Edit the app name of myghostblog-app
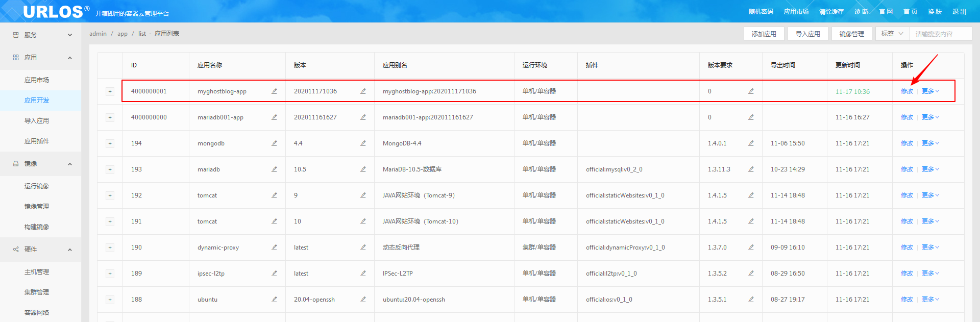980x322 pixels. (274, 91)
